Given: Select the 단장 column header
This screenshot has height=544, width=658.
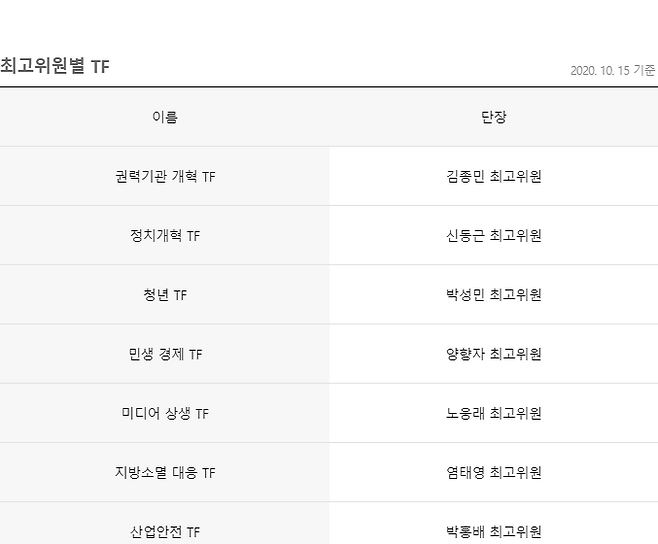Looking at the screenshot, I should click(494, 117).
